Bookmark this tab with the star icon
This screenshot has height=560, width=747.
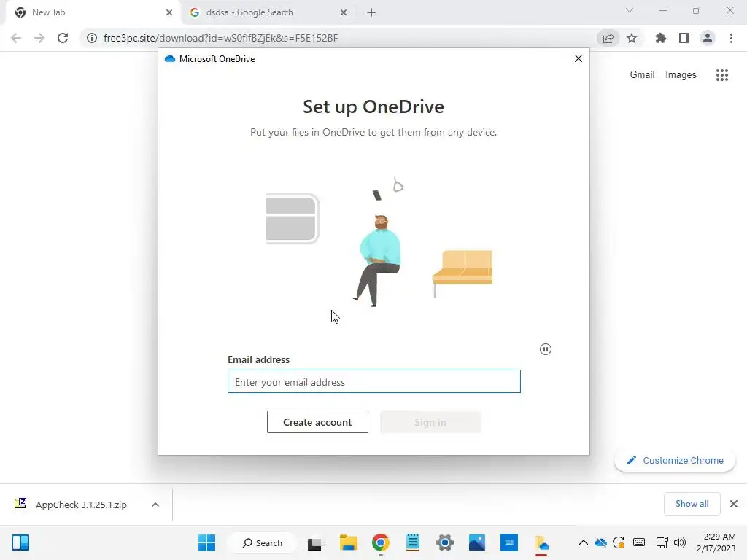tap(632, 38)
